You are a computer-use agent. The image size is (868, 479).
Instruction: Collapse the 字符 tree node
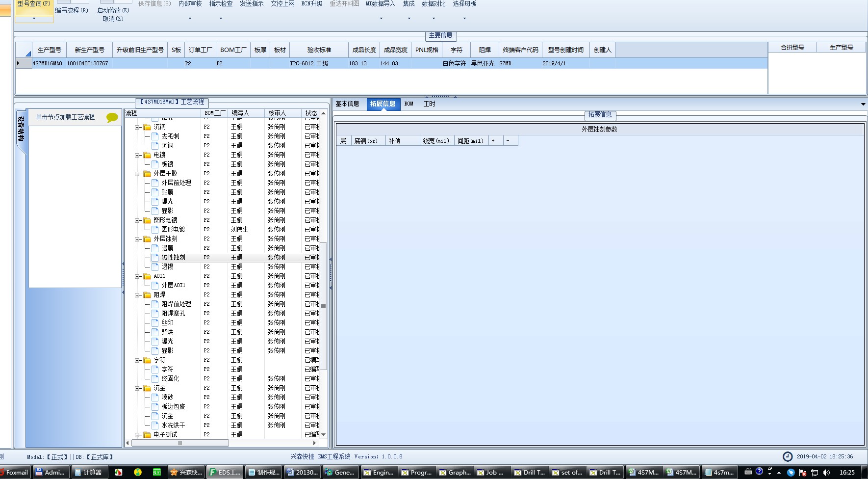pos(138,360)
